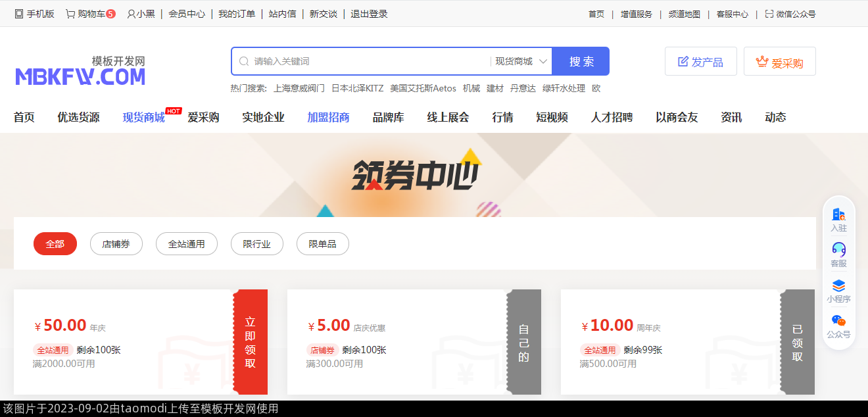The height and width of the screenshot is (417, 868).
Task: Click the 小程序 sidebar icon
Action: point(838,286)
